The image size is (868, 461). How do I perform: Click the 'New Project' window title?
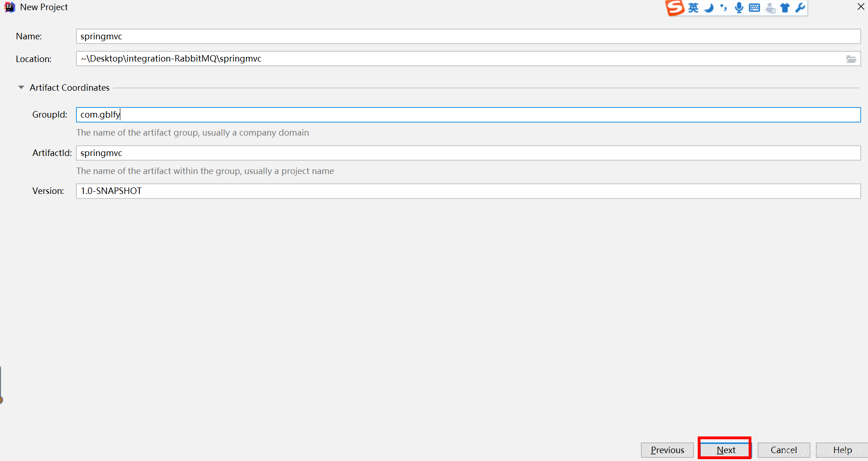(44, 7)
